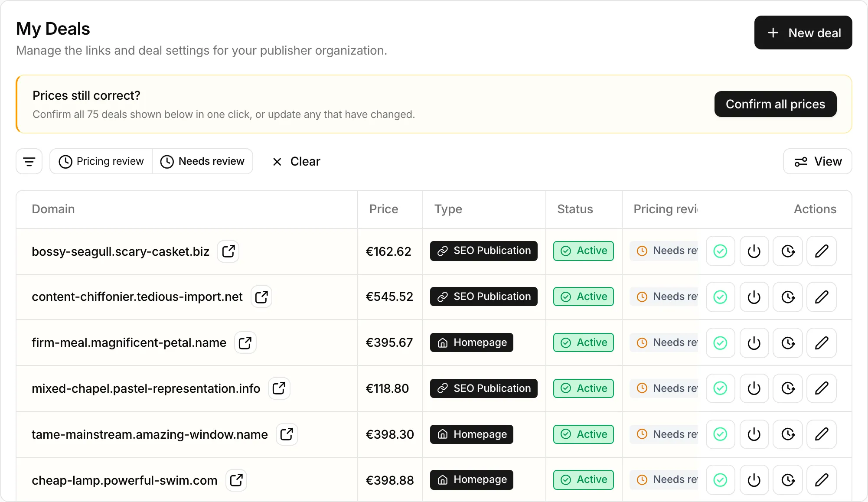Edit bossy-seagull.scary-casket.biz deal with pencil icon
868x502 pixels.
[822, 251]
